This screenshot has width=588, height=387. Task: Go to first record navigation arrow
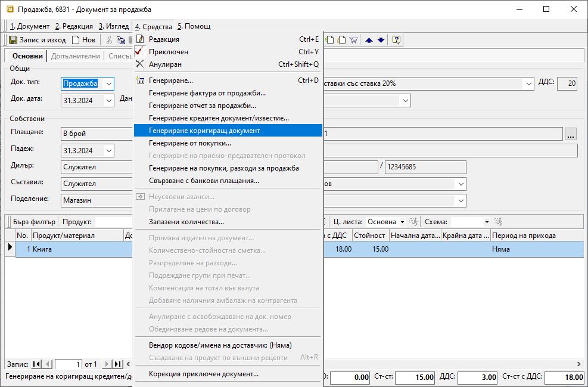click(x=36, y=364)
